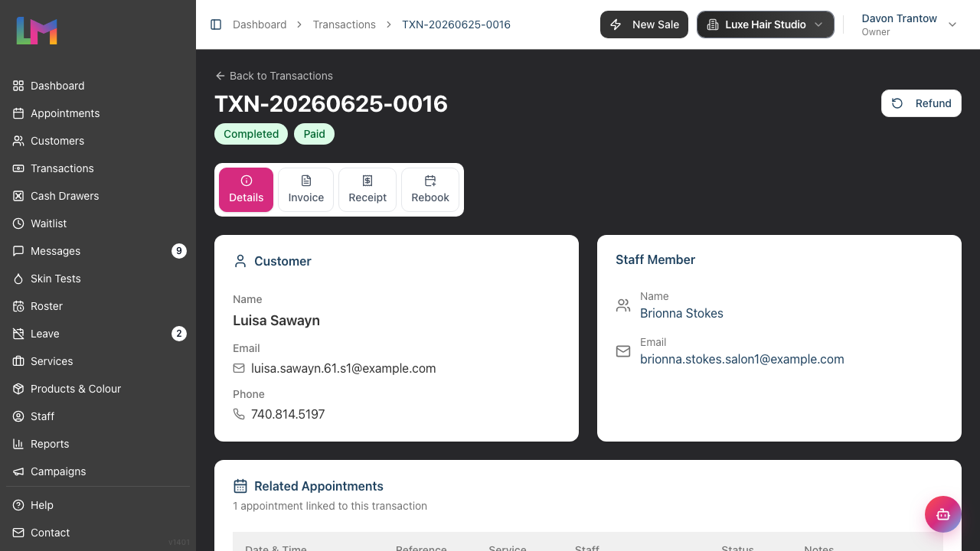Open the assistant chatbot floating button
The width and height of the screenshot is (980, 551).
[x=943, y=514]
